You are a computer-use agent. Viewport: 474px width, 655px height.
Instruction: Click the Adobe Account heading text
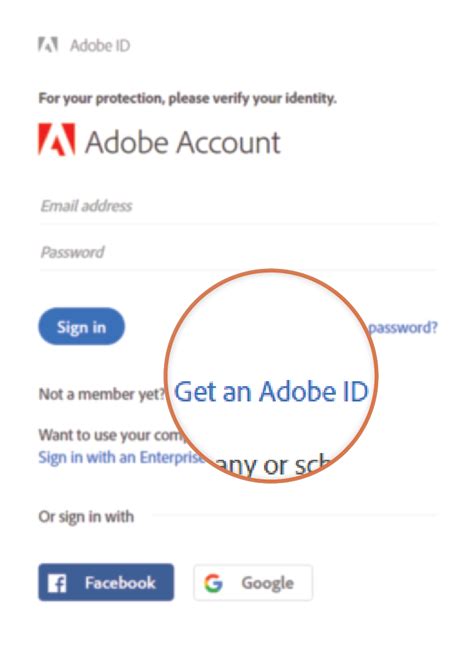(183, 142)
